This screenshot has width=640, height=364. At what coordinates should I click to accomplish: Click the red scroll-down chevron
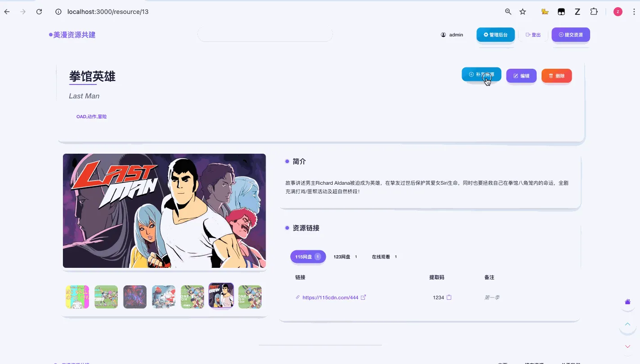(627, 346)
